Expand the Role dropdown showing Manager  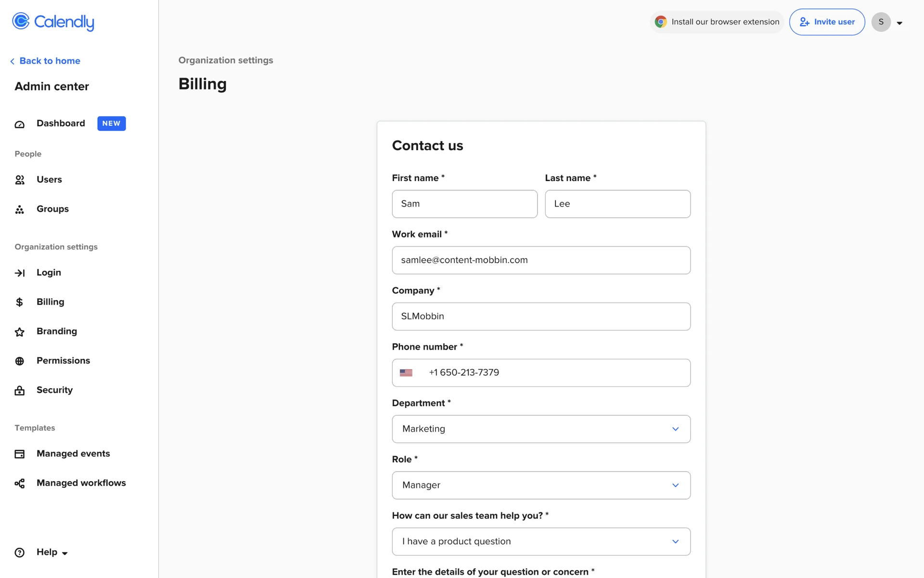[541, 485]
